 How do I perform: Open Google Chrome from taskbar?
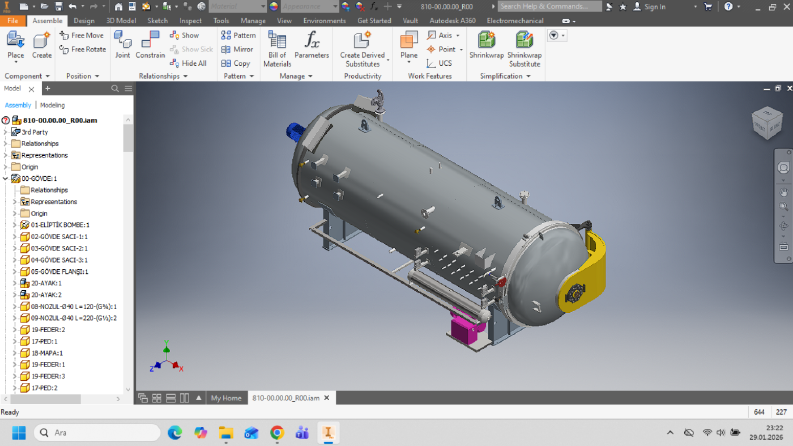point(277,433)
